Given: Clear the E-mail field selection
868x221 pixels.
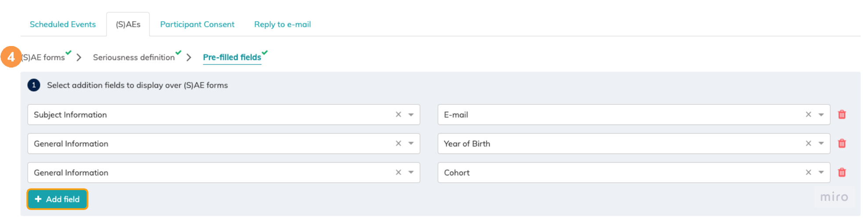Looking at the screenshot, I should pyautogui.click(x=808, y=114).
